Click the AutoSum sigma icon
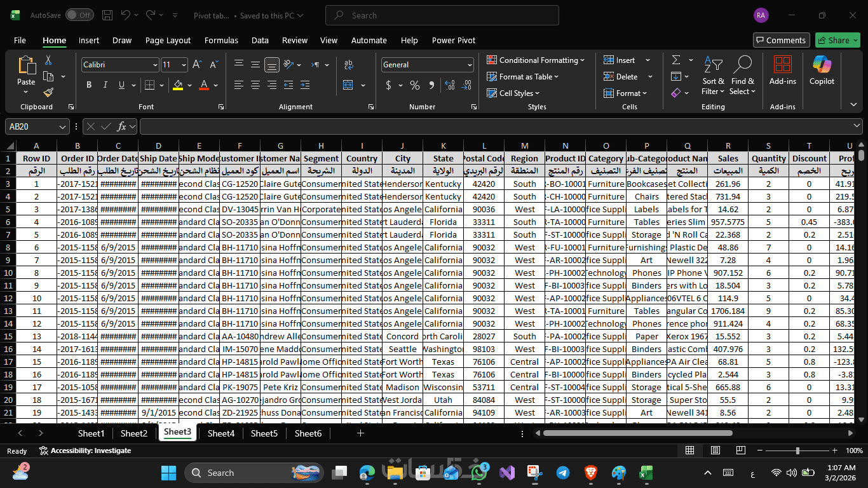 [x=675, y=60]
